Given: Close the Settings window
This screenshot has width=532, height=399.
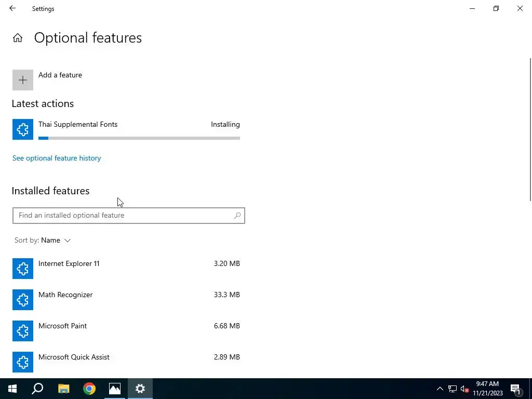Looking at the screenshot, I should (x=520, y=8).
